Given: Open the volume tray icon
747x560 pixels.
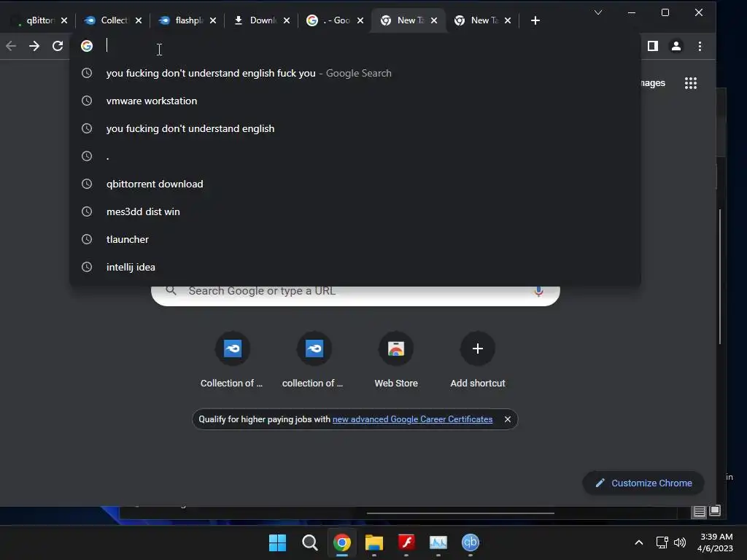Looking at the screenshot, I should click(x=680, y=542).
